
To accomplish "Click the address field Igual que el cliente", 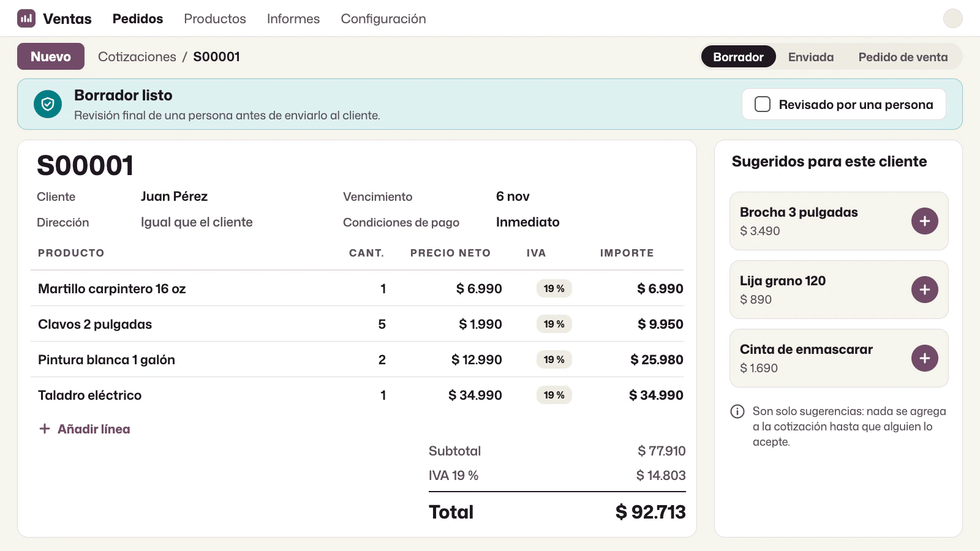I will coord(197,222).
